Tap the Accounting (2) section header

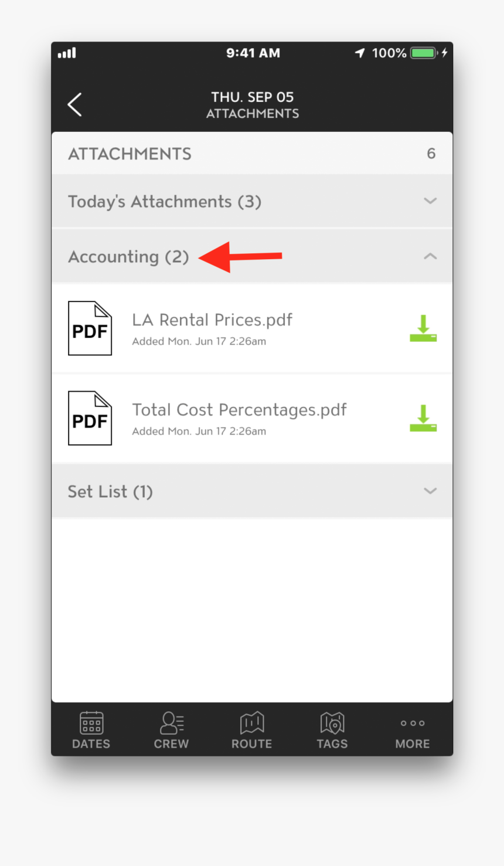click(128, 257)
